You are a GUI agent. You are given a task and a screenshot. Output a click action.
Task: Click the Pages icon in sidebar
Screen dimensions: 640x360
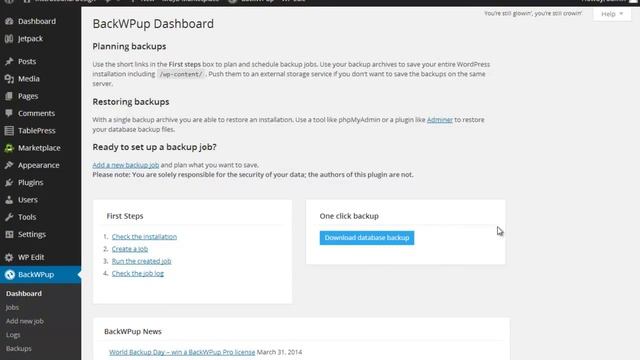coord(9,96)
